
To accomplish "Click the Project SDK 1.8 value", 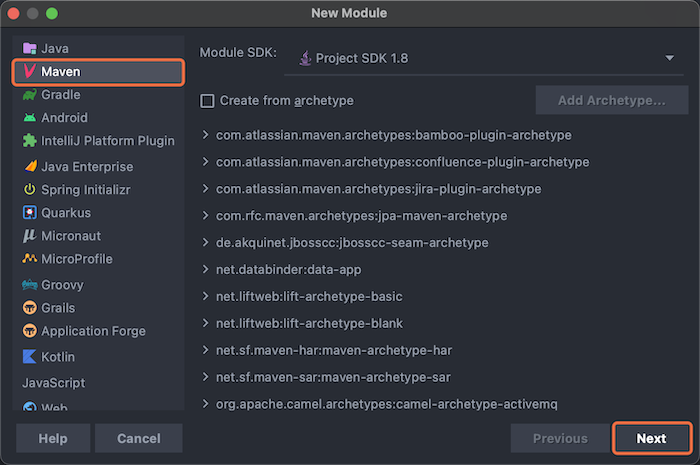I will click(x=362, y=58).
